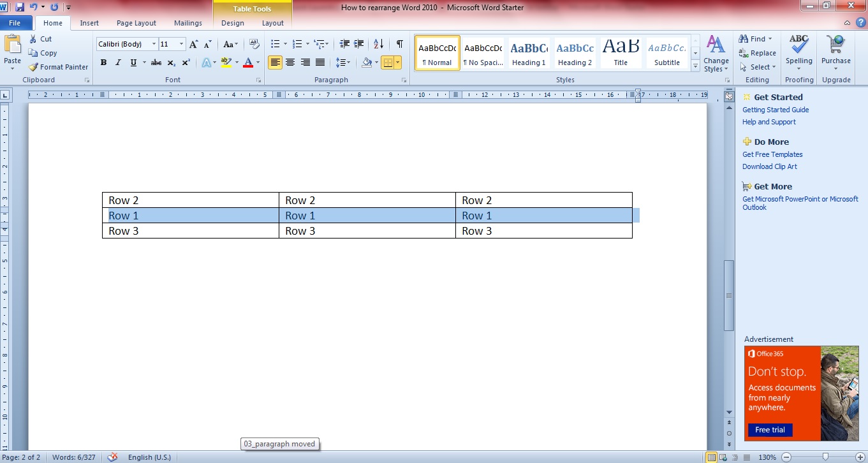Toggle show paragraph marks

(400, 44)
